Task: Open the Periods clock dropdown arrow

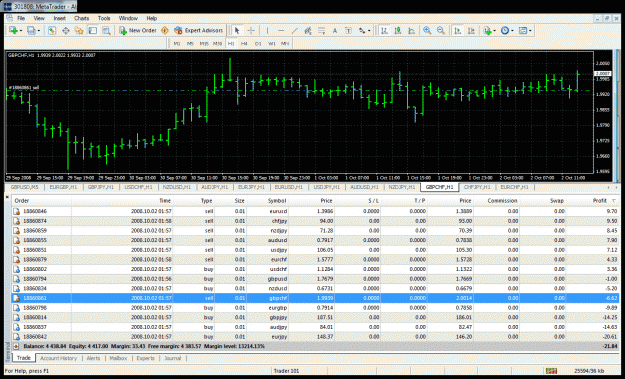Action: 512,31
